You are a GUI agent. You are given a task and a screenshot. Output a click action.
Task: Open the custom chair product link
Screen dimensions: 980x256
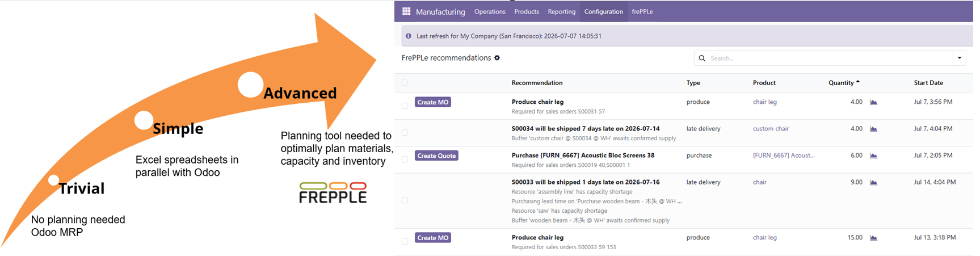pyautogui.click(x=771, y=129)
